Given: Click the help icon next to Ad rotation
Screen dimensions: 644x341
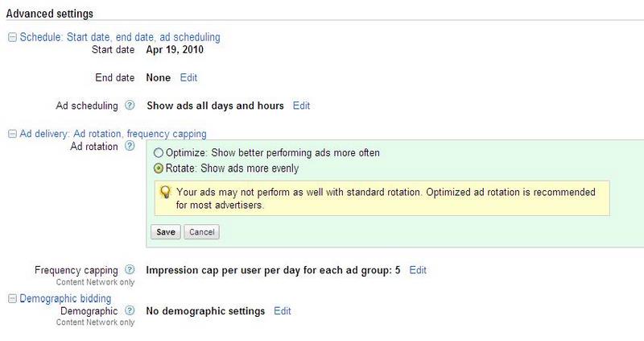Looking at the screenshot, I should [x=130, y=146].
